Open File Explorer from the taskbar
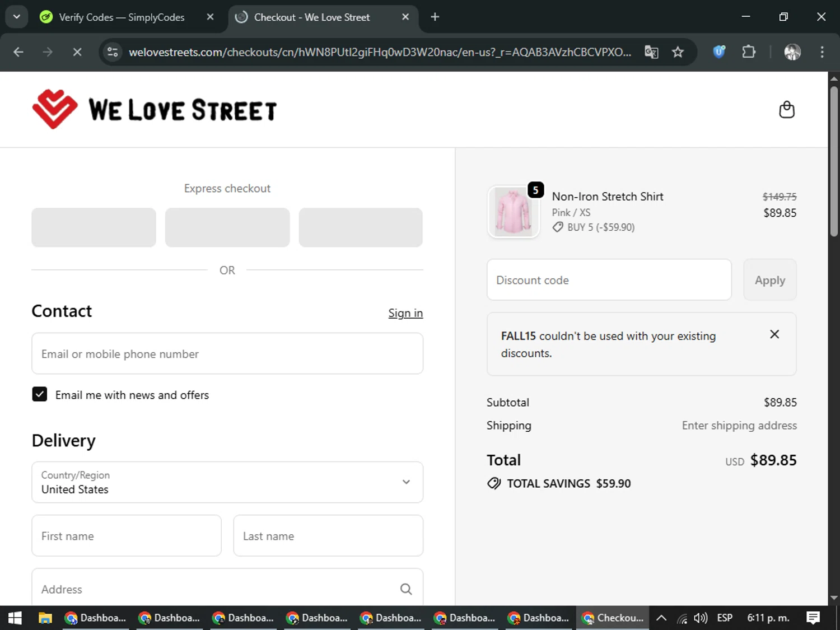 (45, 618)
